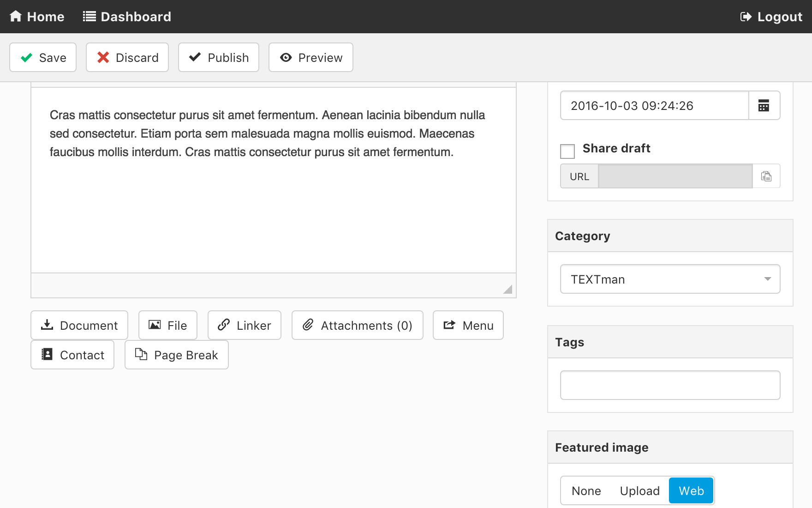Open Dashboard from top navigation
The width and height of the screenshot is (812, 508).
(x=127, y=17)
